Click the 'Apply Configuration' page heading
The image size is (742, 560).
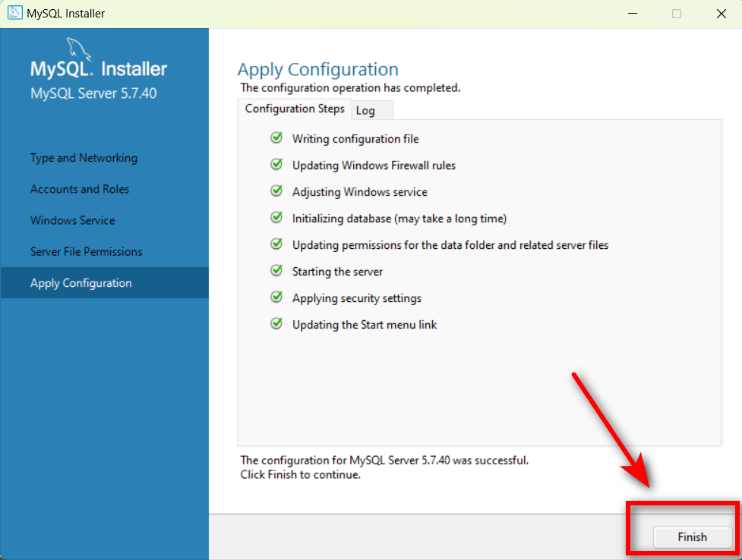318,70
